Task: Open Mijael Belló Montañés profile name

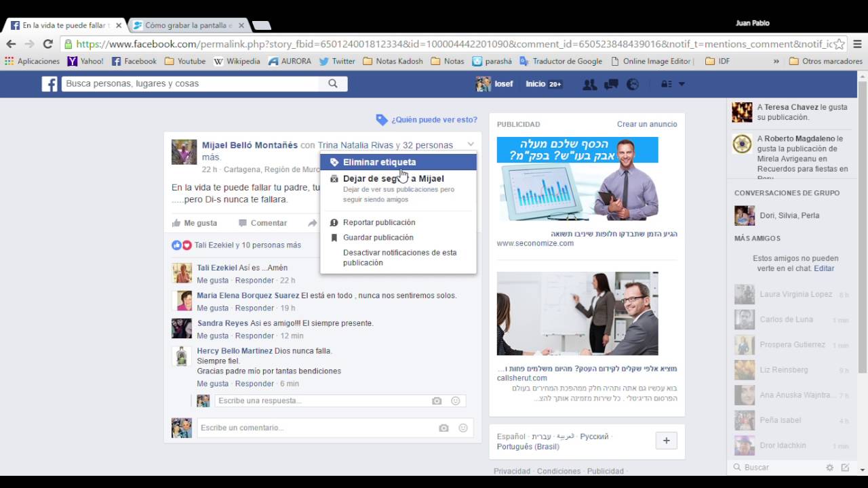Action: pyautogui.click(x=250, y=145)
